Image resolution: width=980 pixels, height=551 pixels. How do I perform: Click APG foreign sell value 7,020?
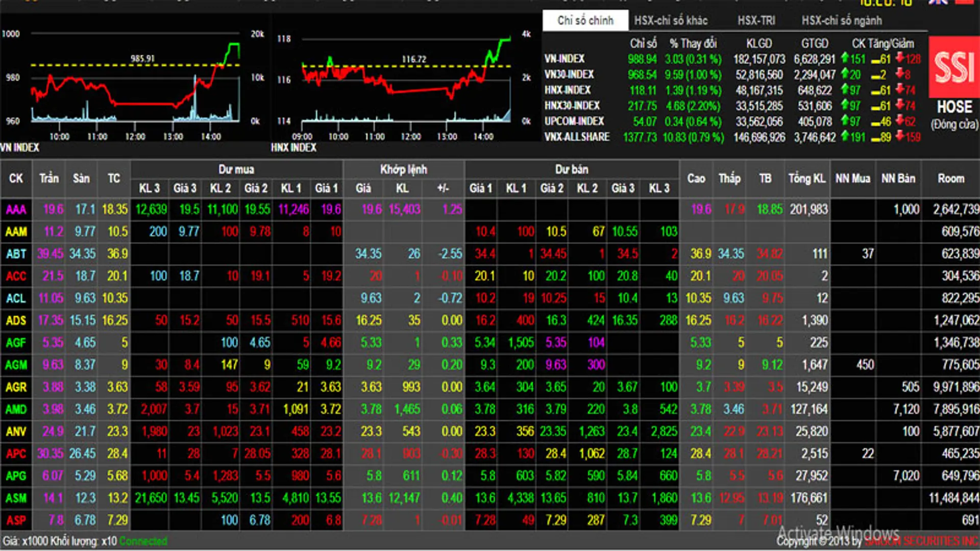906,476
